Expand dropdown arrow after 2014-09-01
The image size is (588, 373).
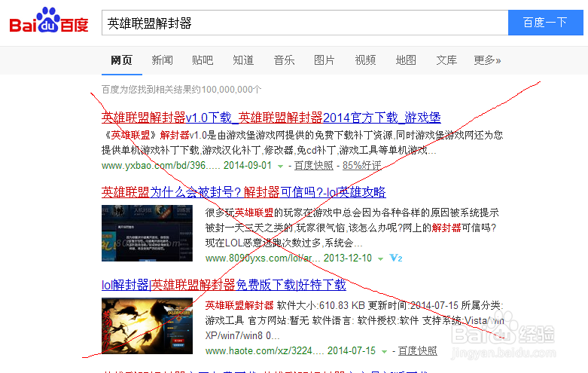(280, 167)
